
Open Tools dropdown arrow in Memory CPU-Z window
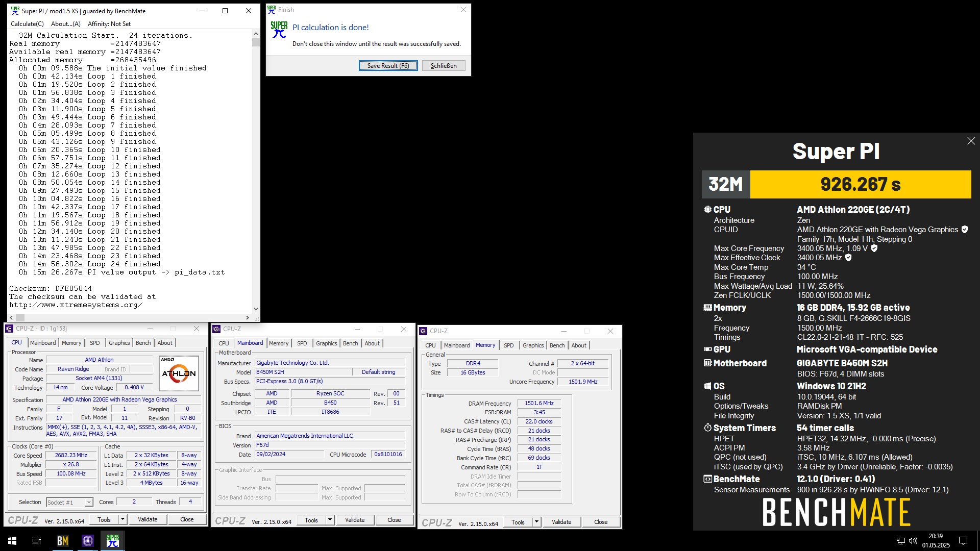pos(536,522)
